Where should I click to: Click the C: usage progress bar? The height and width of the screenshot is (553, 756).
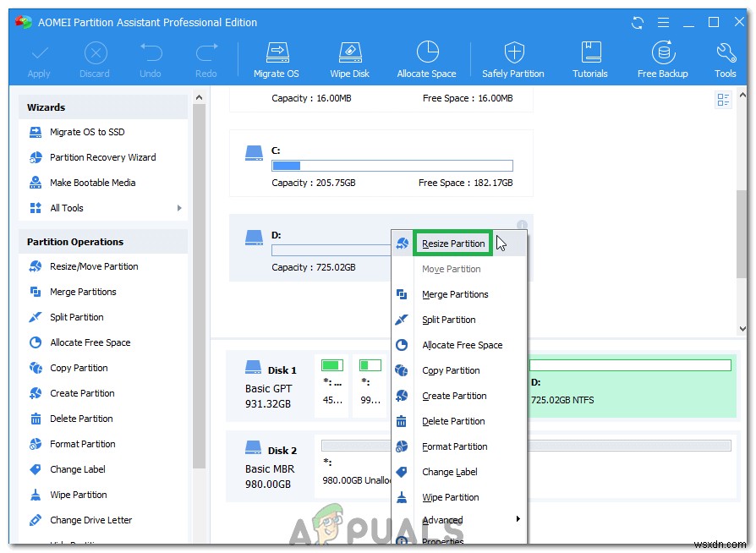(392, 166)
